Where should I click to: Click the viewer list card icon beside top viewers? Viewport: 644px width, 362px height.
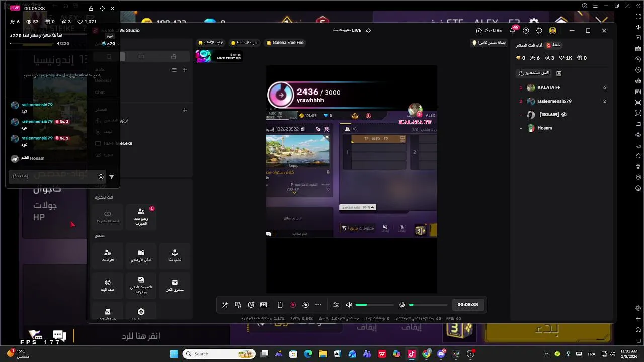coord(559,73)
